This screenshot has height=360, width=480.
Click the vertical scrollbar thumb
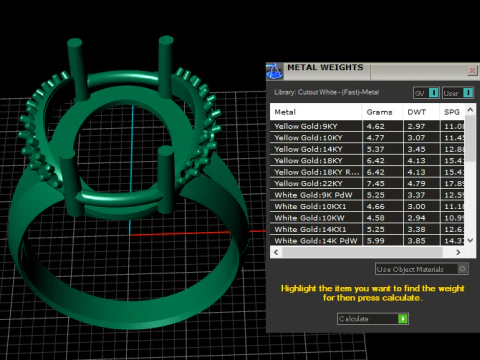pyautogui.click(x=470, y=139)
